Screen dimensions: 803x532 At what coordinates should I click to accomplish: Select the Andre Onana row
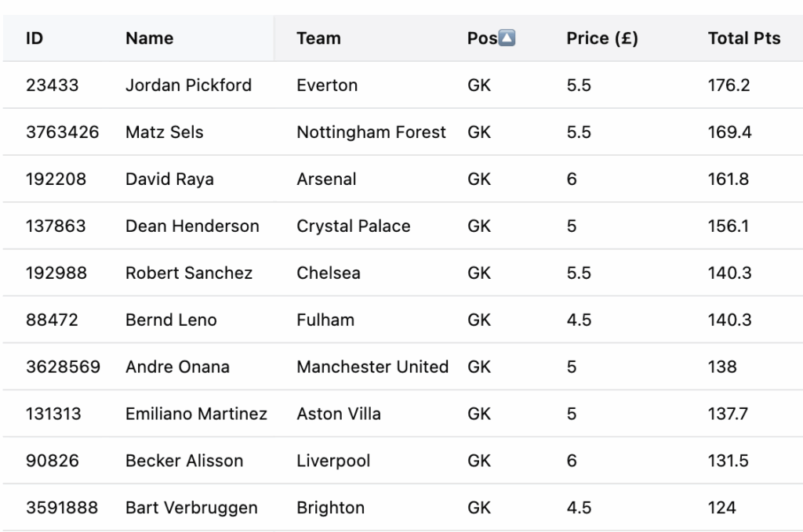click(x=177, y=367)
